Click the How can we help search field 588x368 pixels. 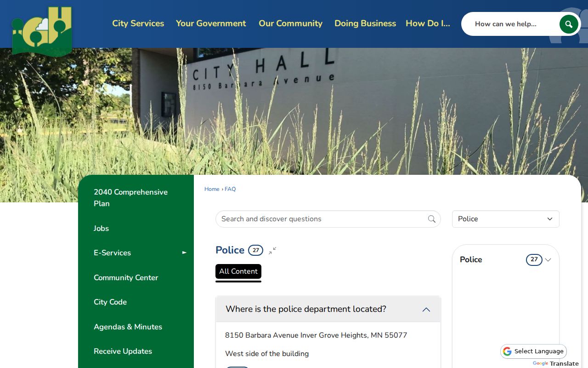[x=510, y=24]
